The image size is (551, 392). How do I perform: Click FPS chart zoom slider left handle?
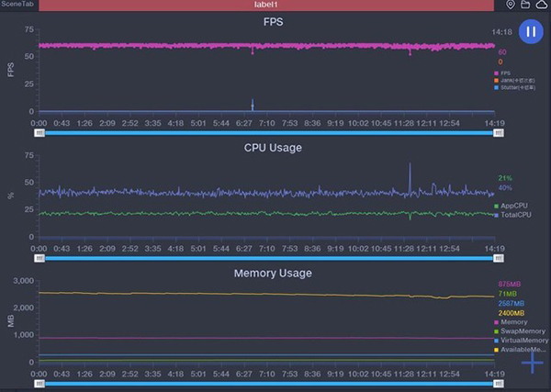39,133
